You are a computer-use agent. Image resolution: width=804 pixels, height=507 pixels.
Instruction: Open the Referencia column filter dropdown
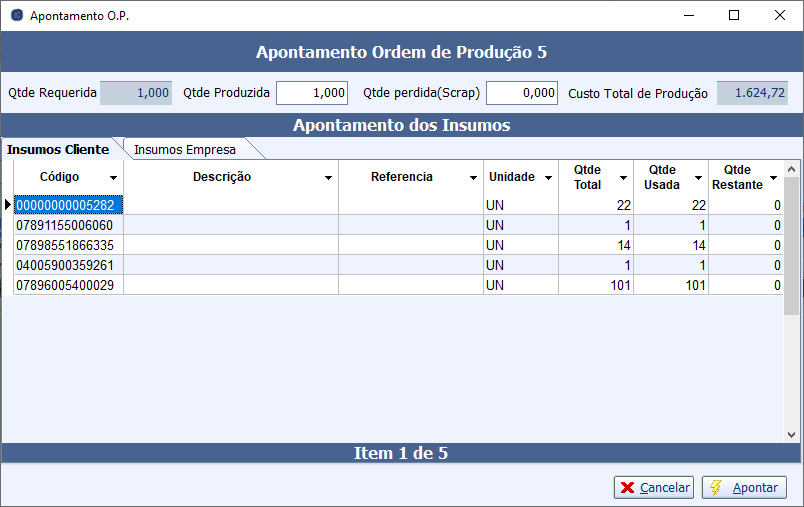[473, 178]
